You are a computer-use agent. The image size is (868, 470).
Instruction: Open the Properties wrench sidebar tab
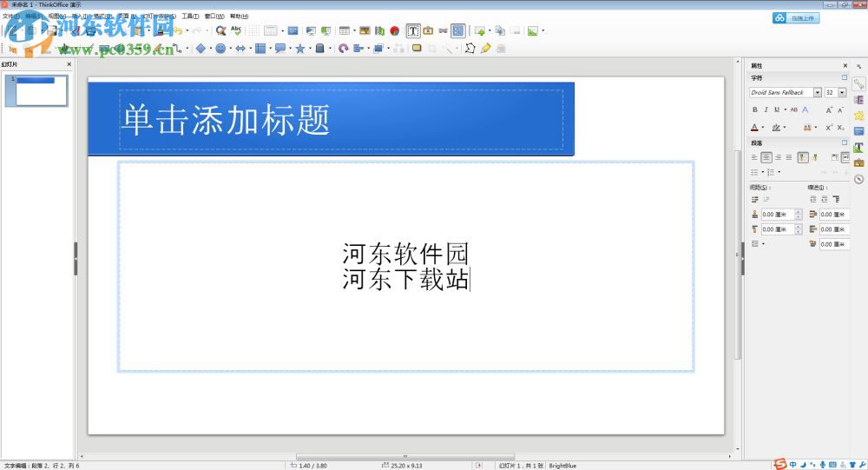858,84
